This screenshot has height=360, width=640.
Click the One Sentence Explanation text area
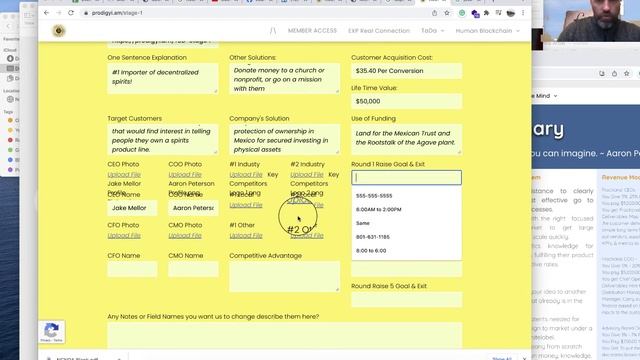pyautogui.click(x=162, y=78)
